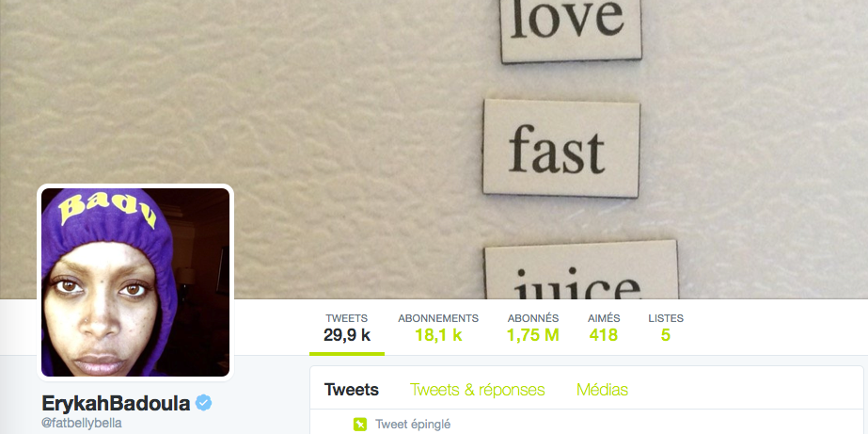The width and height of the screenshot is (868, 434).
Task: Switch to the Tweets & réponses tab
Action: click(477, 390)
